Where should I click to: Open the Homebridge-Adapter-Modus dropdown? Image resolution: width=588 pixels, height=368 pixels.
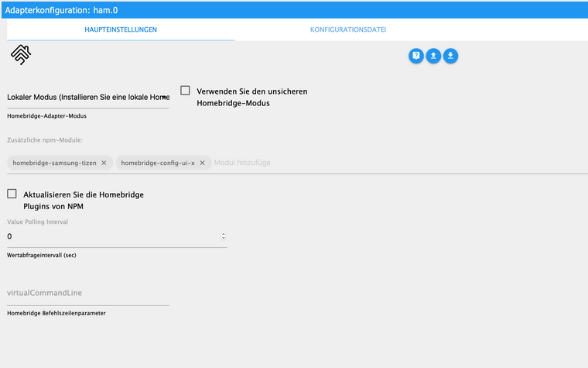coord(88,98)
